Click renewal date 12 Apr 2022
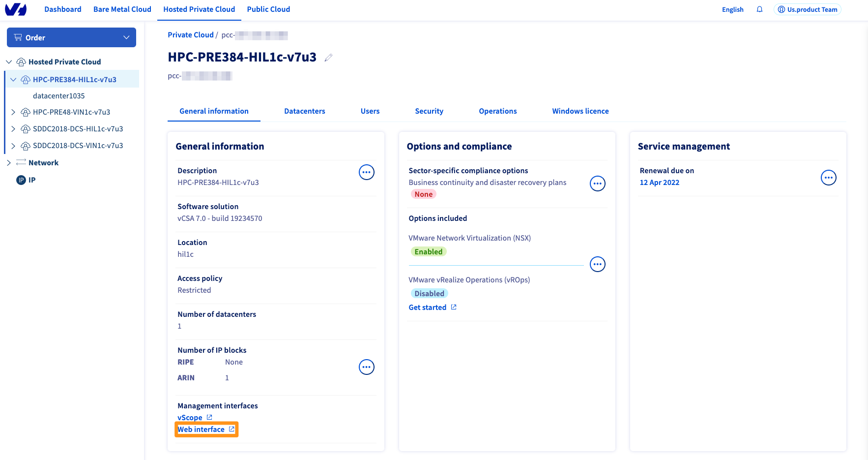Screen dimensions: 868x460 [x=660, y=183]
